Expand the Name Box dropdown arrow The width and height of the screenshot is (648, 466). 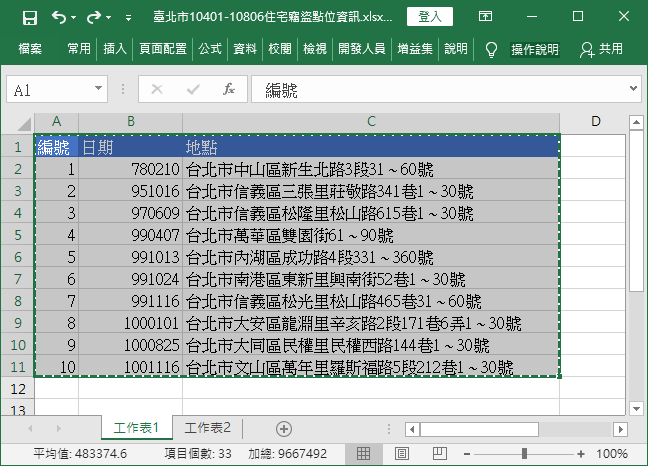click(98, 88)
